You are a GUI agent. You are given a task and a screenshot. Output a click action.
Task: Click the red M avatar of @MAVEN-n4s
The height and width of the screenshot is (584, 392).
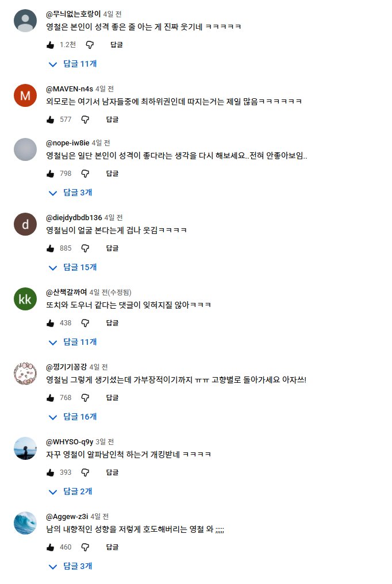click(x=25, y=96)
